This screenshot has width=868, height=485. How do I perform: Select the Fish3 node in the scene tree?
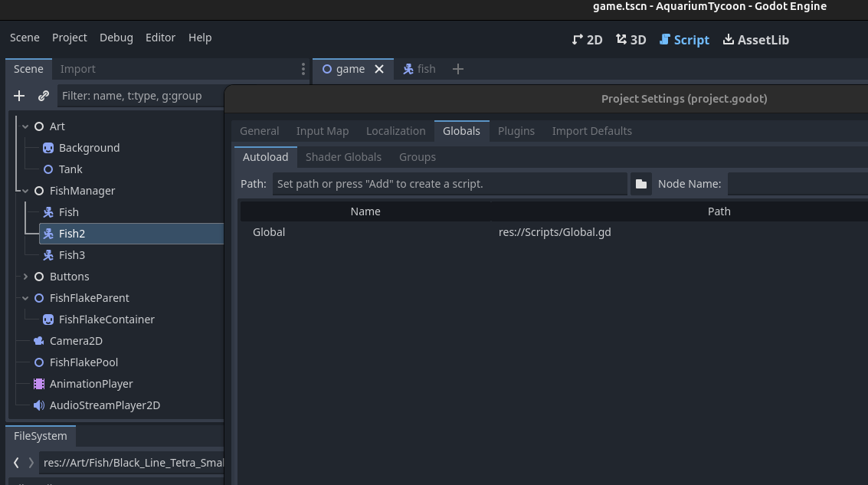(x=70, y=254)
